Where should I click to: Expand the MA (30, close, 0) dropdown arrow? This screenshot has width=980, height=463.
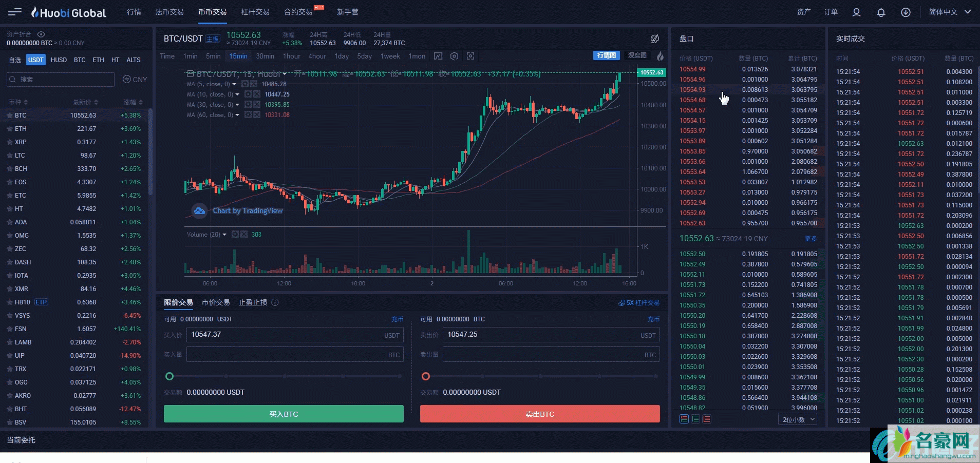pyautogui.click(x=237, y=105)
